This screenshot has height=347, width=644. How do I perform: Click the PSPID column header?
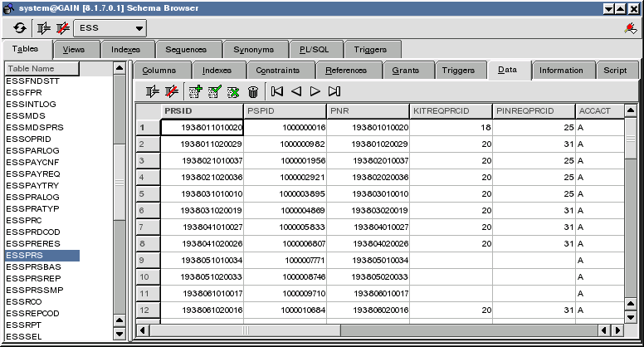[x=285, y=110]
